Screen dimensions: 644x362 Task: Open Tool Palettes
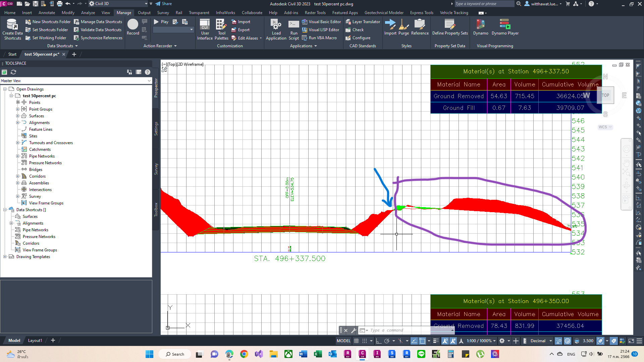coord(221,29)
